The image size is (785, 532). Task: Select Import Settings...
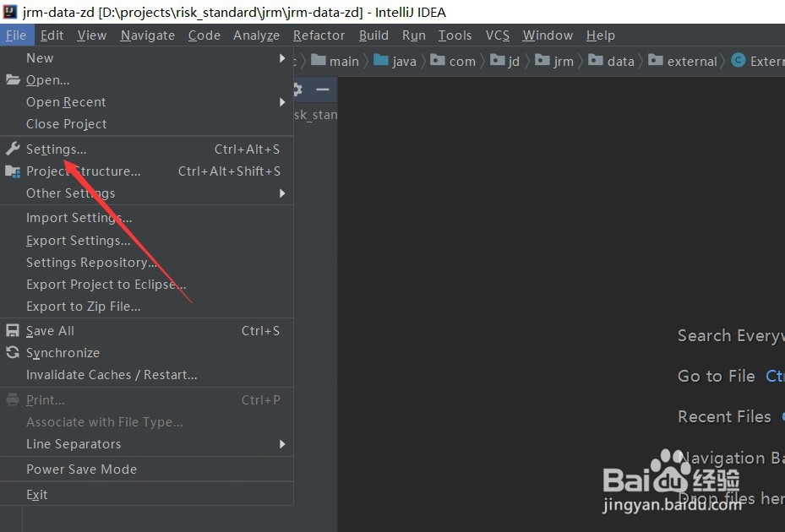pos(147,218)
